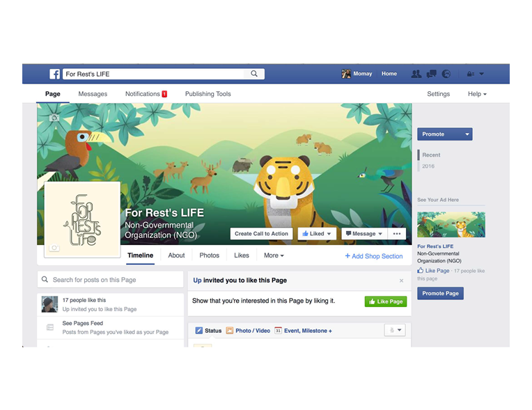Click the ad preview thumbnail image
This screenshot has width=532, height=410.
451,225
